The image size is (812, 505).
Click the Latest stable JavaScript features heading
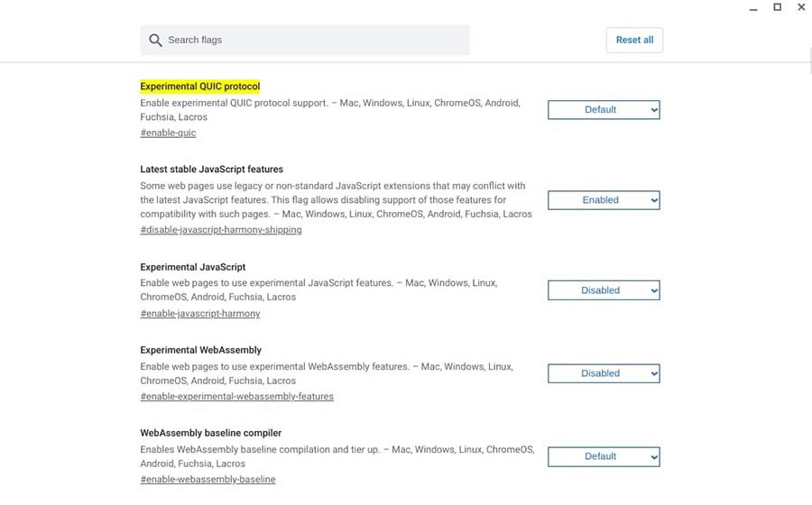(x=211, y=170)
